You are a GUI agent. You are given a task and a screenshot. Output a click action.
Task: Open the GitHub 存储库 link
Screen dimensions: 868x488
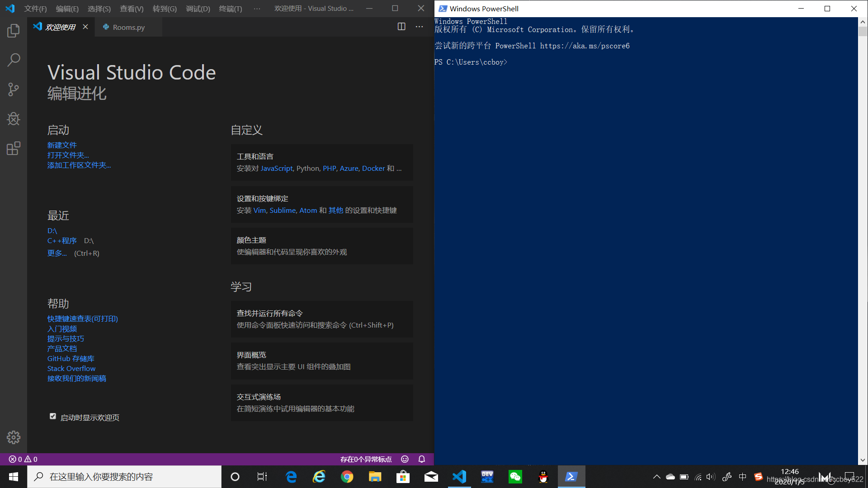click(71, 358)
